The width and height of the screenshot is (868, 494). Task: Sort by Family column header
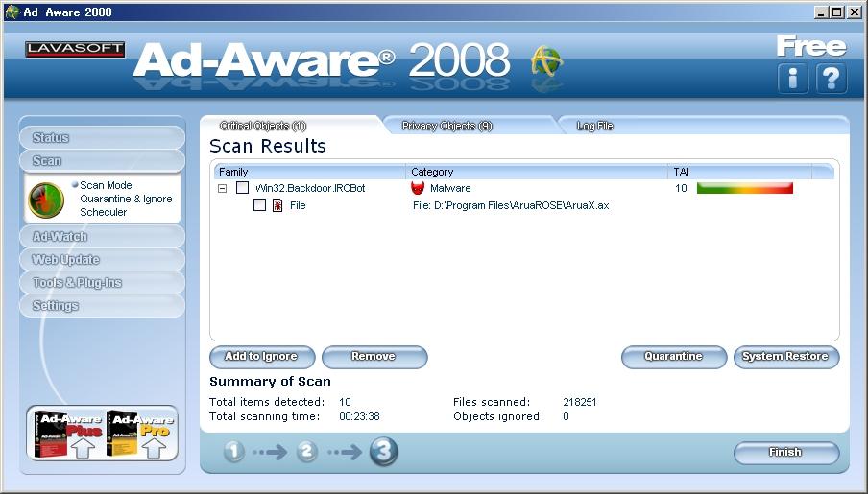coord(309,172)
